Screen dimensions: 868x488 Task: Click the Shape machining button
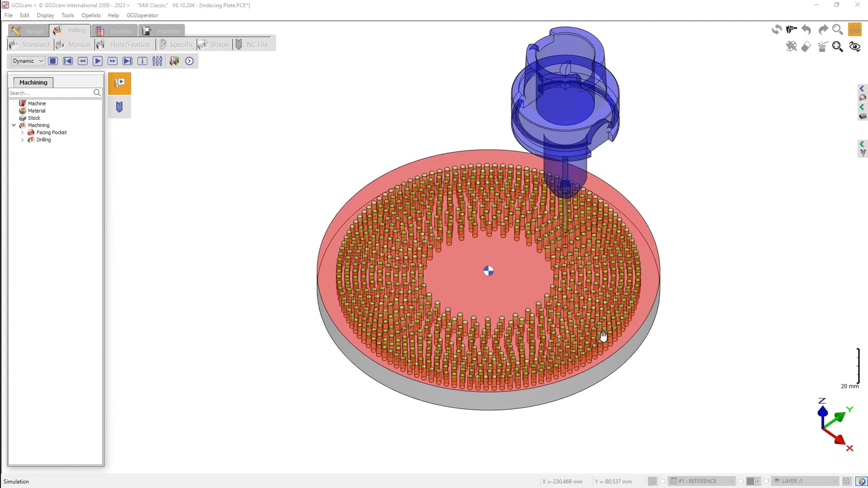(x=214, y=44)
